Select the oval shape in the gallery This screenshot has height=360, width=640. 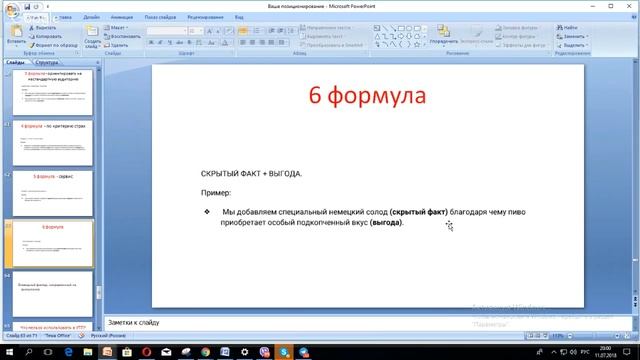point(409,28)
